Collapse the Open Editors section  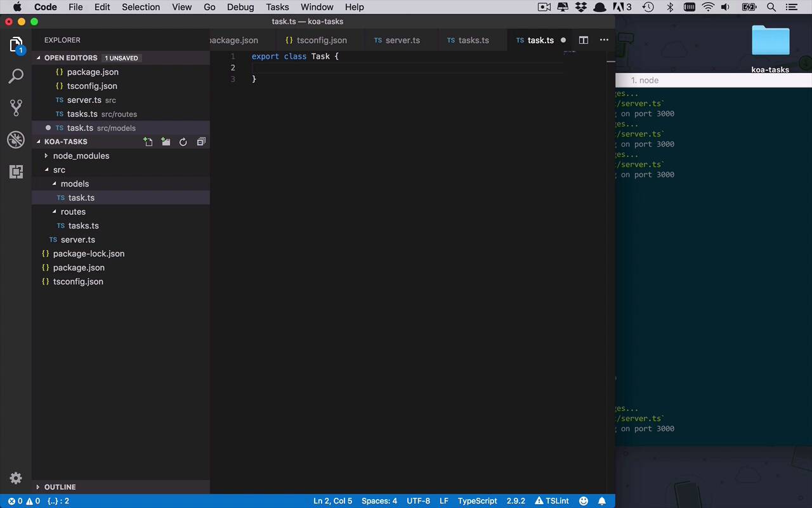(70, 58)
